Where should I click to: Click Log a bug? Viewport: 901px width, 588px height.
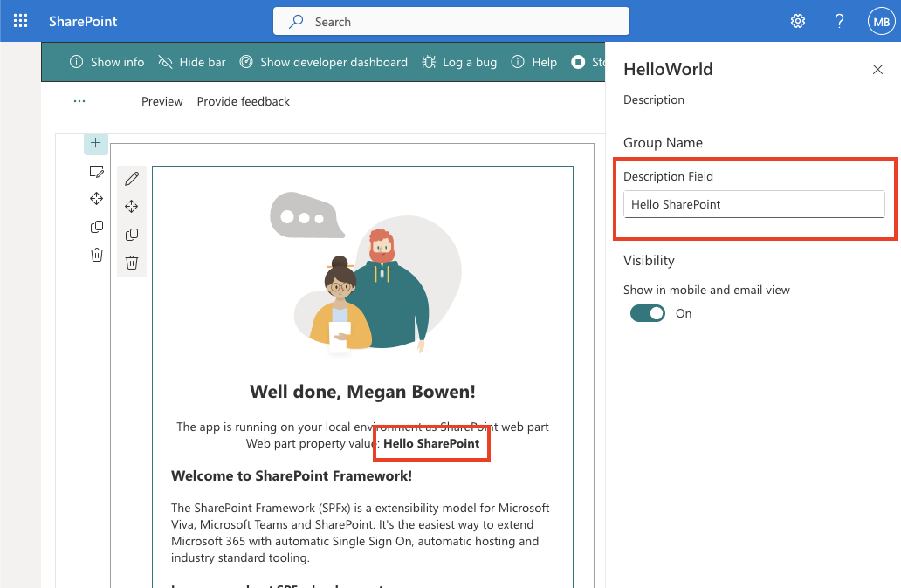point(459,62)
